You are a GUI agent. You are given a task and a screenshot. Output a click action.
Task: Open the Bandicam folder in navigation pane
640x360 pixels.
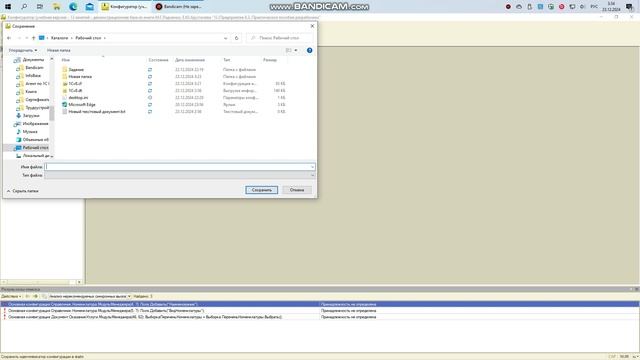click(34, 68)
